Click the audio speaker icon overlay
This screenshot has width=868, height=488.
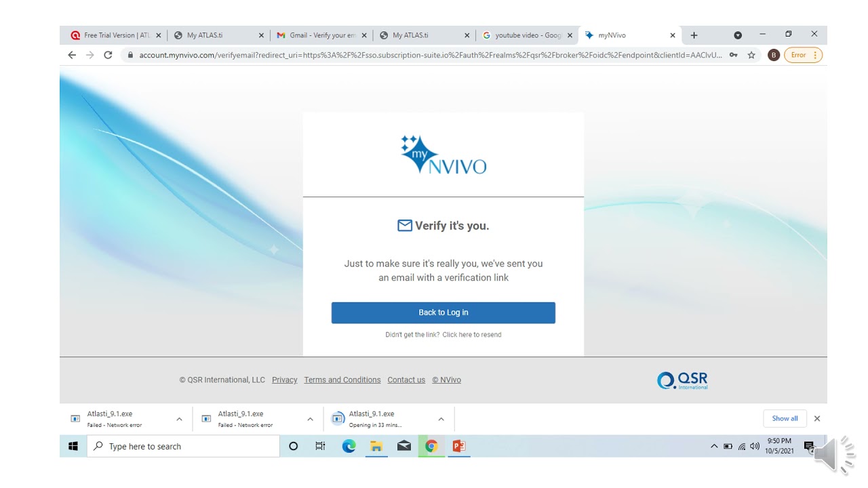[x=835, y=455]
